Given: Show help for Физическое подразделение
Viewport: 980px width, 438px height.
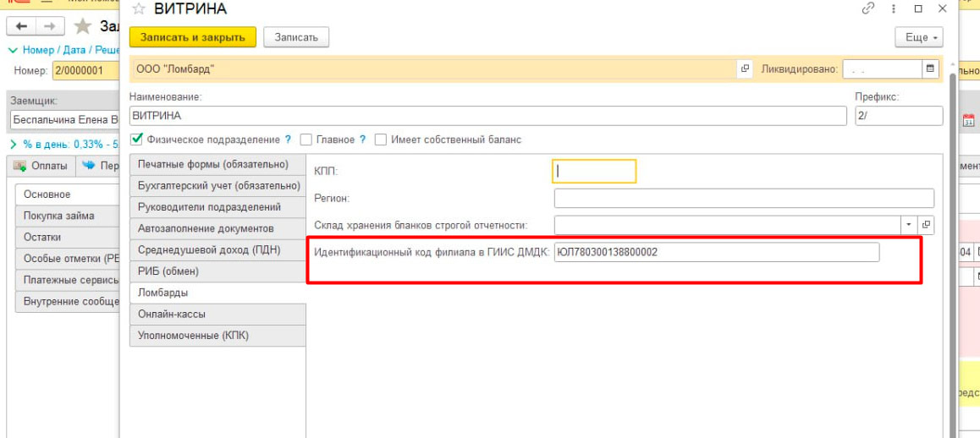Looking at the screenshot, I should pos(288,140).
